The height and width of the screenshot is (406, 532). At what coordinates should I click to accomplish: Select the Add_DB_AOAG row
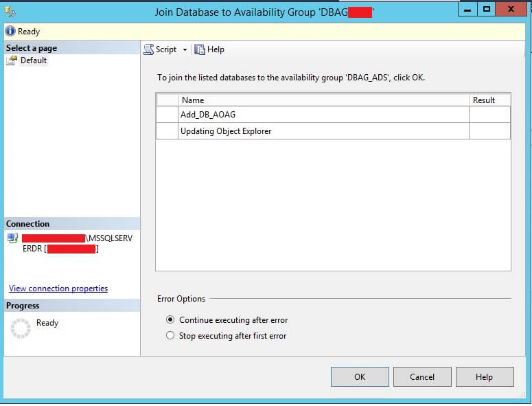pyautogui.click(x=333, y=115)
